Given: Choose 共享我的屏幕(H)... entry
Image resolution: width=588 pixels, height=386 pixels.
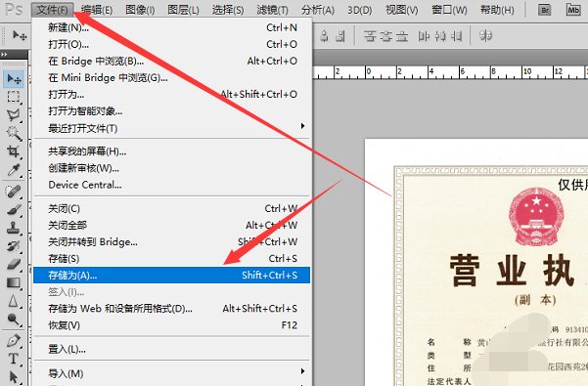Looking at the screenshot, I should (172, 151).
